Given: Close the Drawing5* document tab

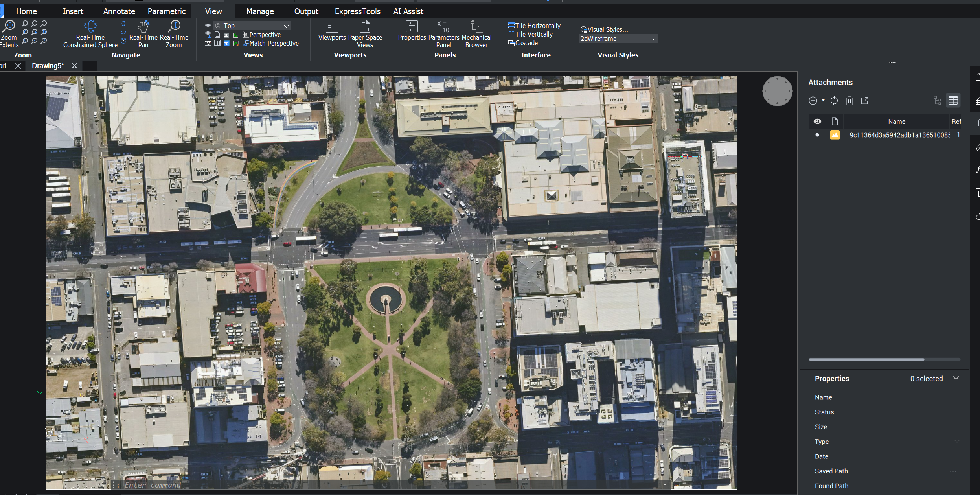Looking at the screenshot, I should tap(74, 66).
